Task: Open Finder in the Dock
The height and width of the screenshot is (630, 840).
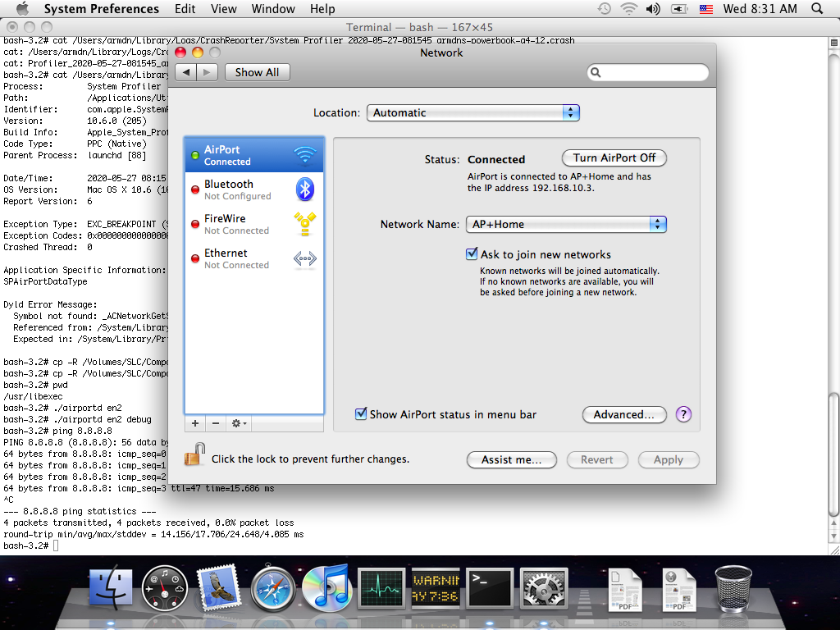Action: [x=111, y=588]
